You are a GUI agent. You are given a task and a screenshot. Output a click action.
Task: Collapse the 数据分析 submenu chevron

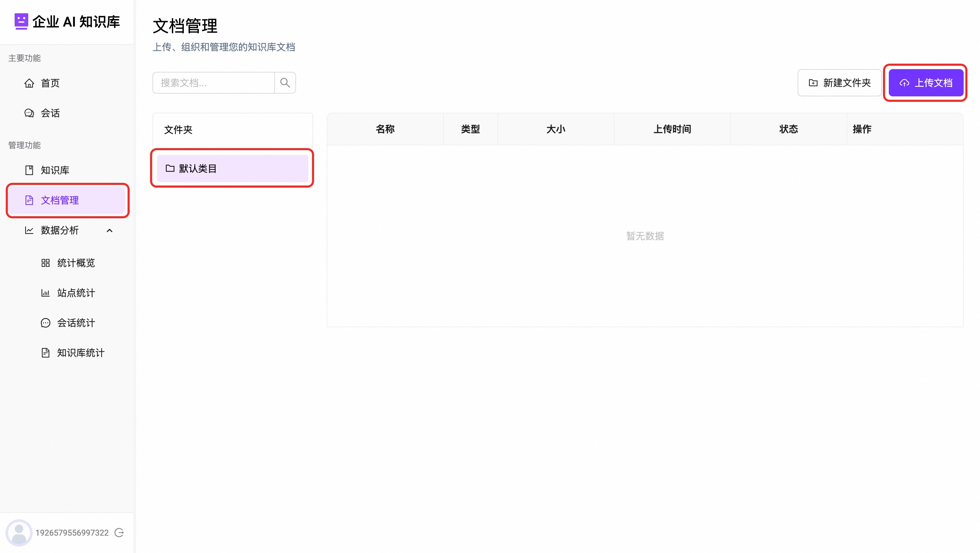click(x=110, y=231)
